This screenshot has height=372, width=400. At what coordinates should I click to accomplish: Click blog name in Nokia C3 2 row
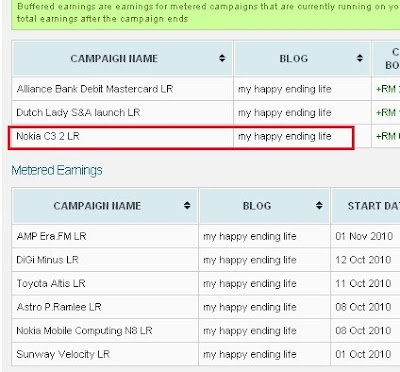285,136
